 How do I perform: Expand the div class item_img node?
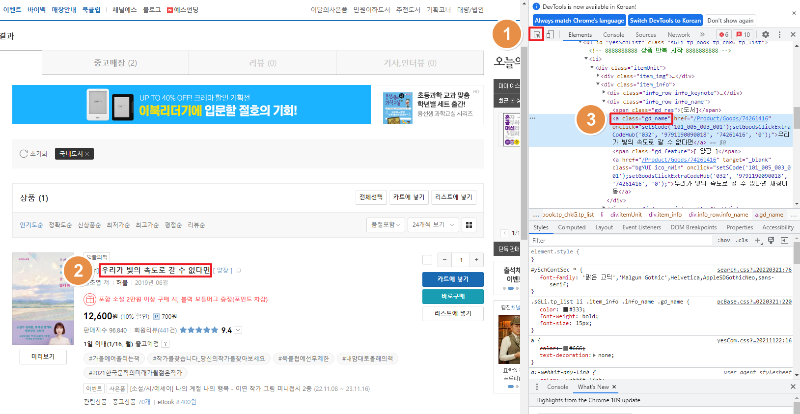[597, 76]
